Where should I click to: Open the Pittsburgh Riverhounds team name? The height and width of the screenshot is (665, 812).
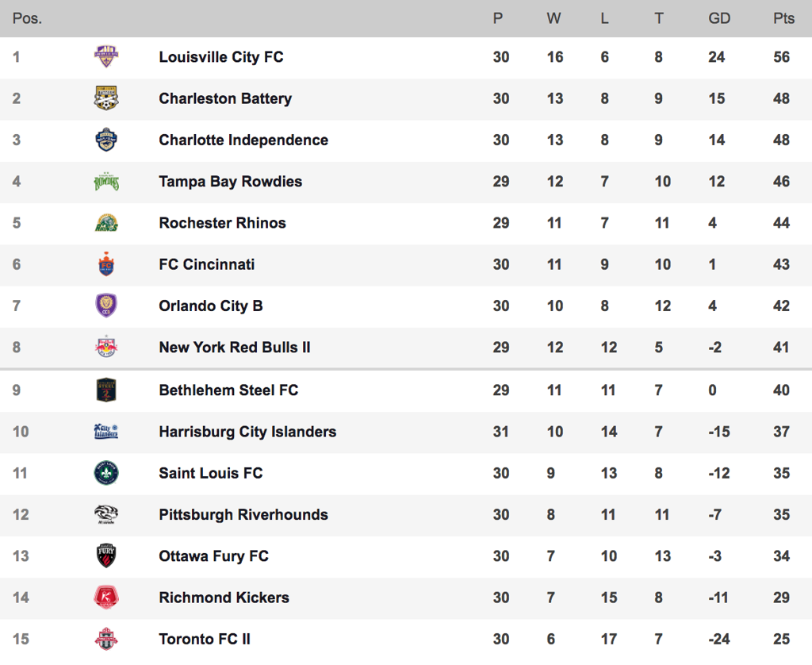[243, 515]
